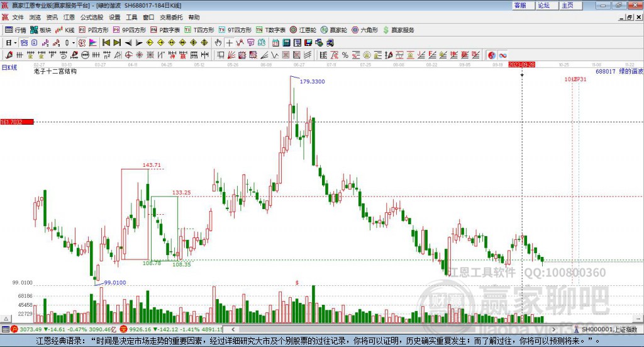Click the flag pink-green chart icon

tap(93, 43)
